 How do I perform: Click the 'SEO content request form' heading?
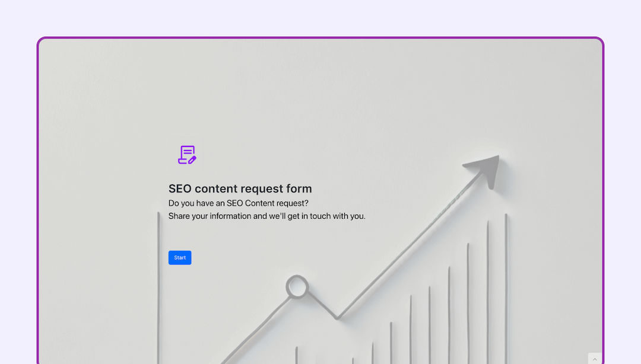point(240,189)
